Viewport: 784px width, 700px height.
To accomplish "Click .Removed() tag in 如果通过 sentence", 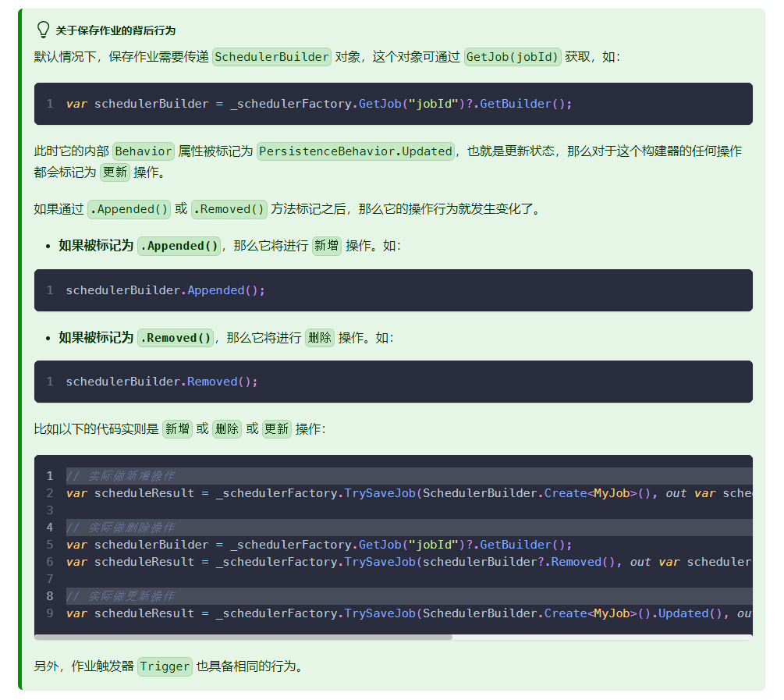I will pyautogui.click(x=229, y=209).
